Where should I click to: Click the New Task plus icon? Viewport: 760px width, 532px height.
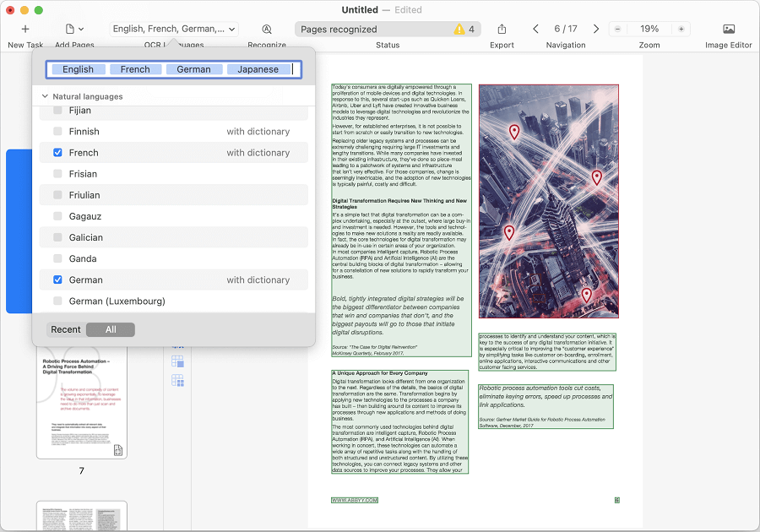[x=25, y=29]
